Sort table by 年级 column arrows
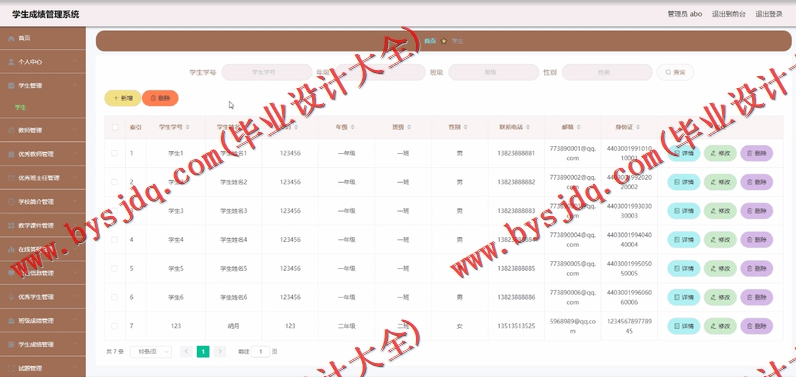 pos(352,127)
